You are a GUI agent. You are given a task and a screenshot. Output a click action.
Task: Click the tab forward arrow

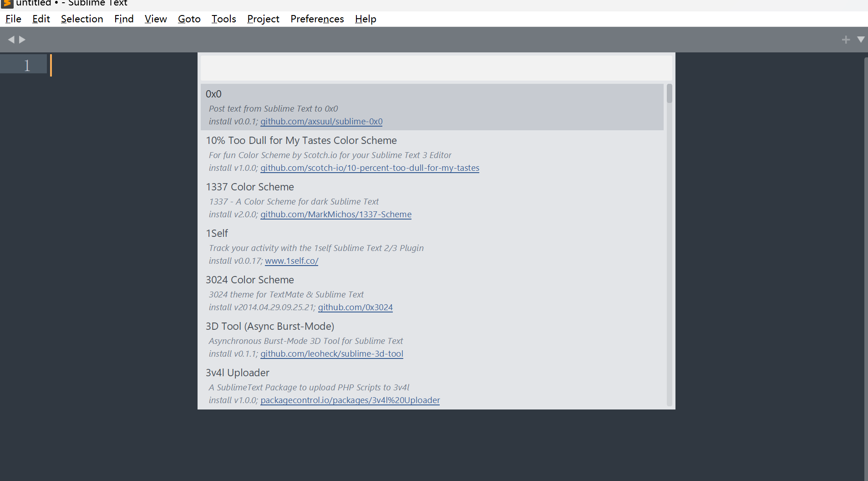coord(22,40)
